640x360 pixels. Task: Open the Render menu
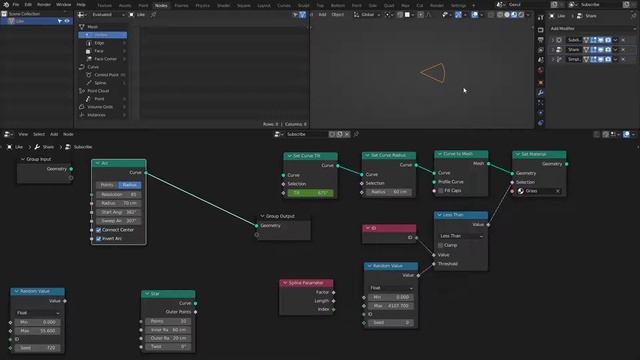[x=44, y=4]
